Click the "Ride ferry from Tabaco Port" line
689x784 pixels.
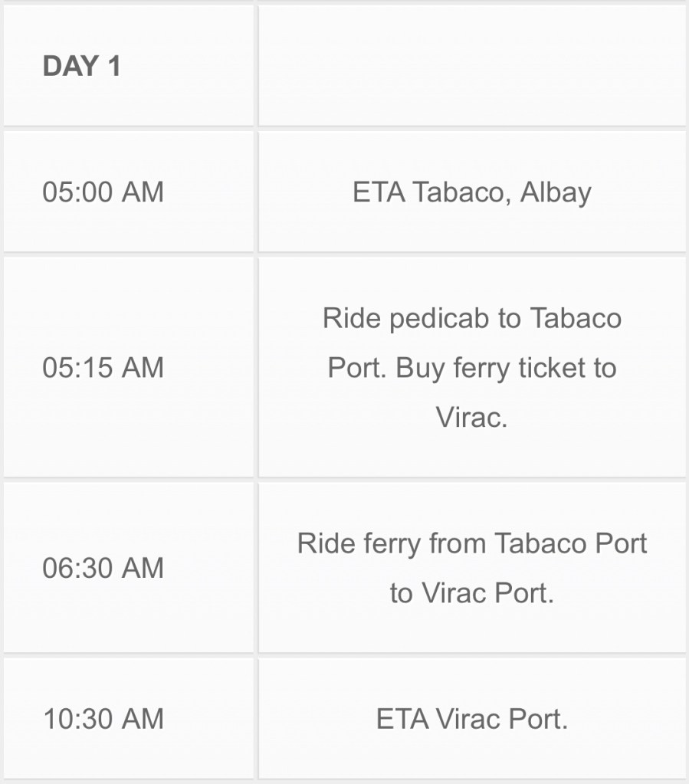pyautogui.click(x=472, y=543)
